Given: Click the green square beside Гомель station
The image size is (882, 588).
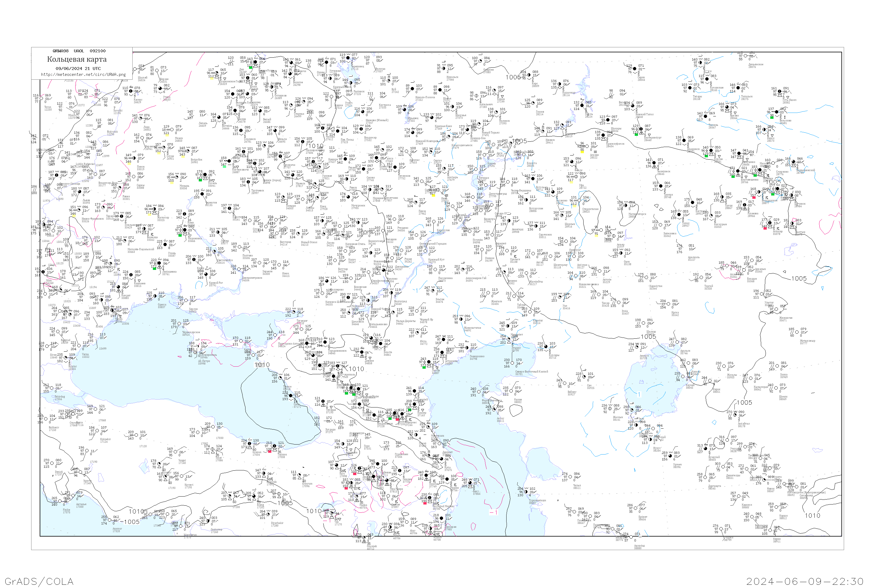Looking at the screenshot, I should tap(201, 180).
